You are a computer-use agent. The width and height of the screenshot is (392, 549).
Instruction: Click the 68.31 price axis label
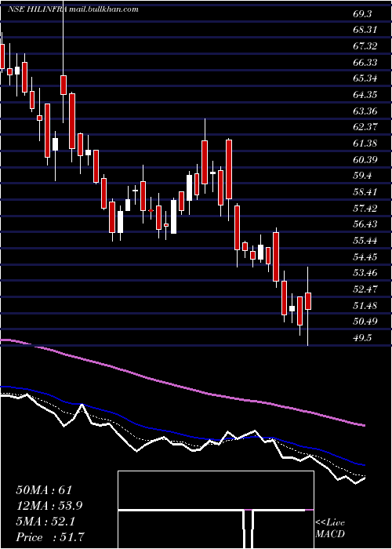click(x=365, y=30)
